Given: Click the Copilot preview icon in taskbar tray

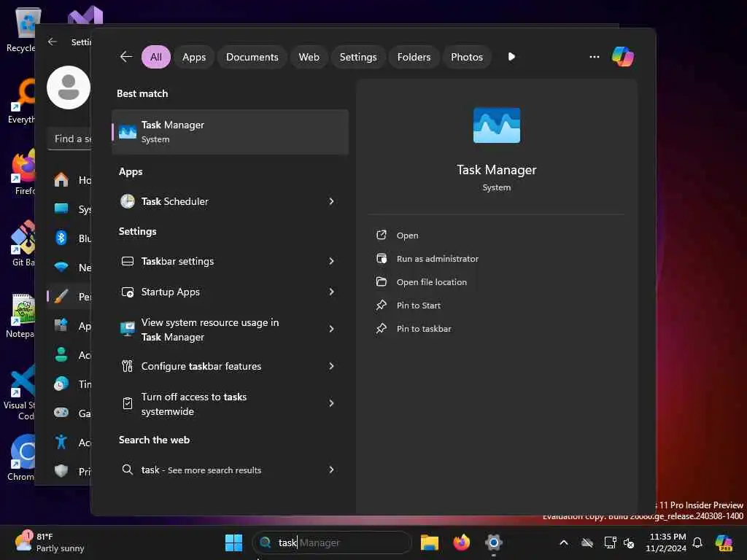Looking at the screenshot, I should click(724, 542).
